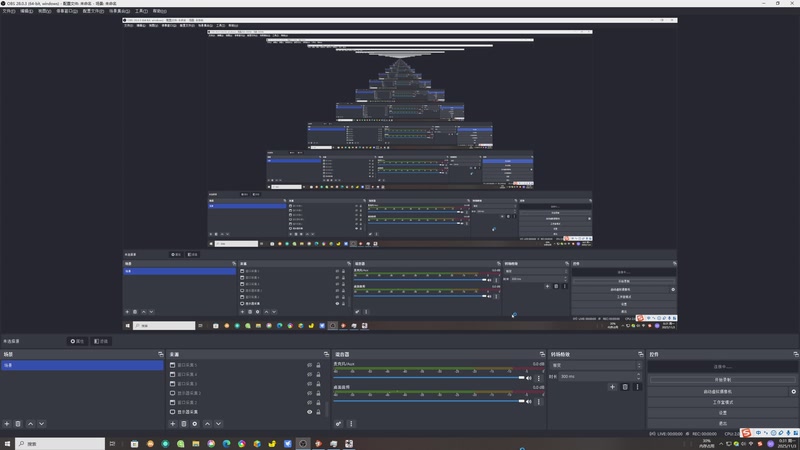
Task: Open the 场景集合 menu
Action: (x=119, y=11)
